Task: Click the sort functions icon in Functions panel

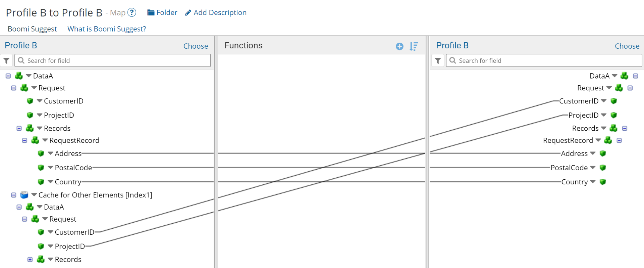Action: [414, 47]
